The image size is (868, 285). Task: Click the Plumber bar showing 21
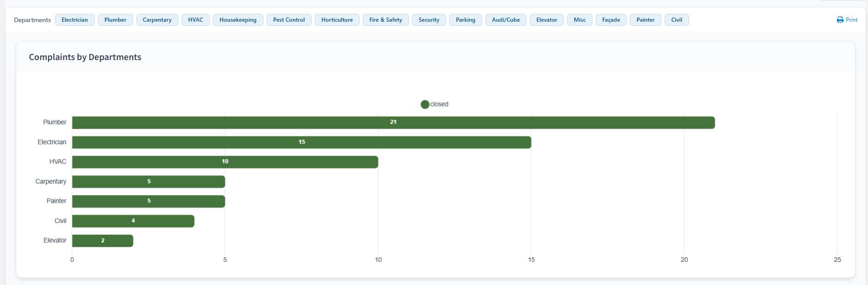[393, 122]
